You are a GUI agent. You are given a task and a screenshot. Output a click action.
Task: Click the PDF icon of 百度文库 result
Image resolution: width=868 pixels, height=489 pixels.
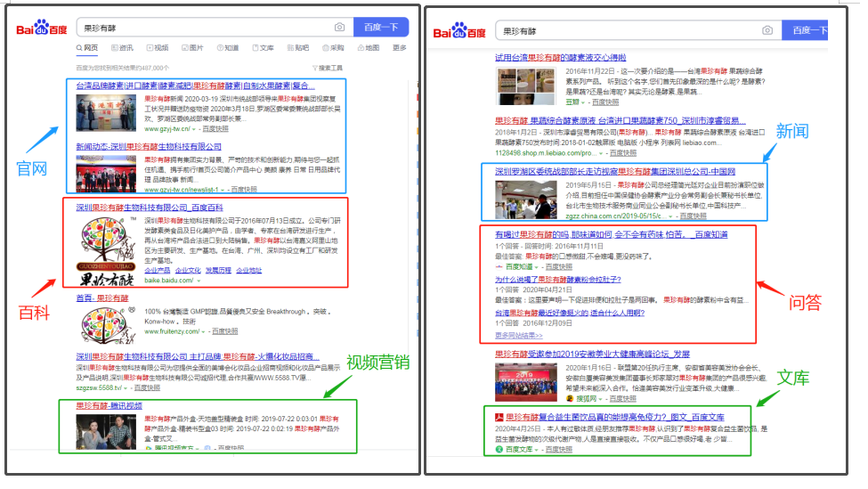click(499, 418)
